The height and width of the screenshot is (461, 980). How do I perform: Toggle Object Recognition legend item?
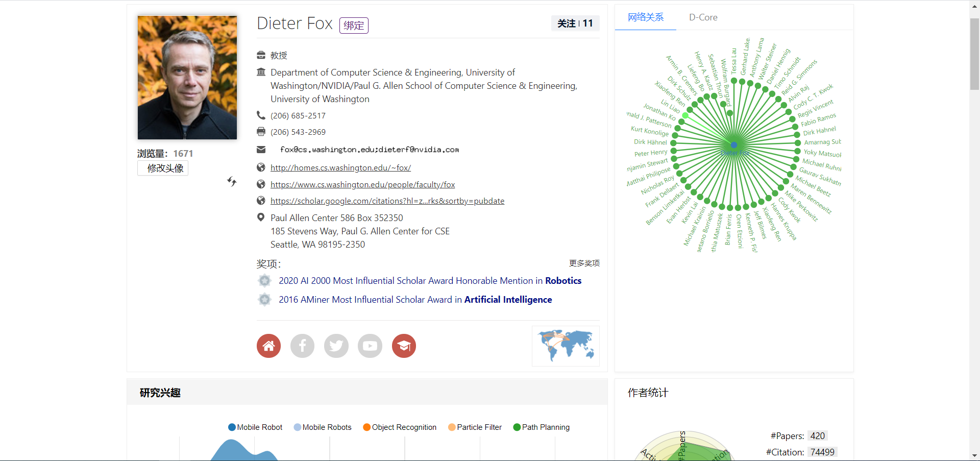tap(400, 427)
